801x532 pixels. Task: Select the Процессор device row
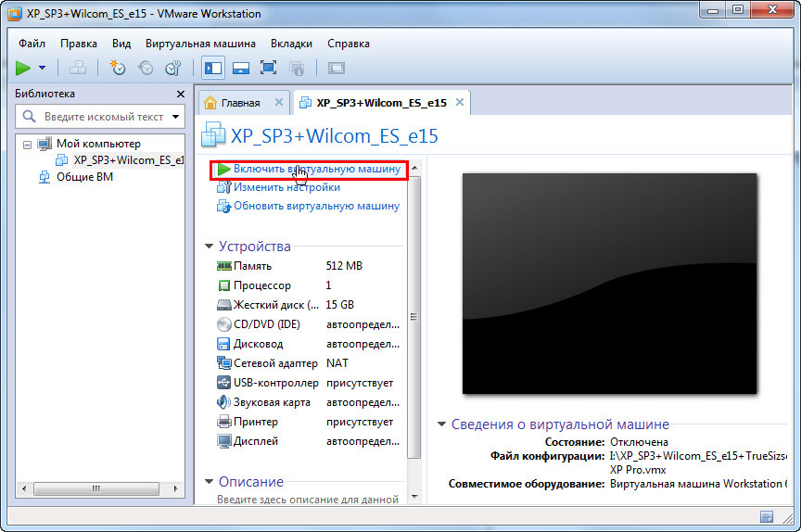pos(308,285)
